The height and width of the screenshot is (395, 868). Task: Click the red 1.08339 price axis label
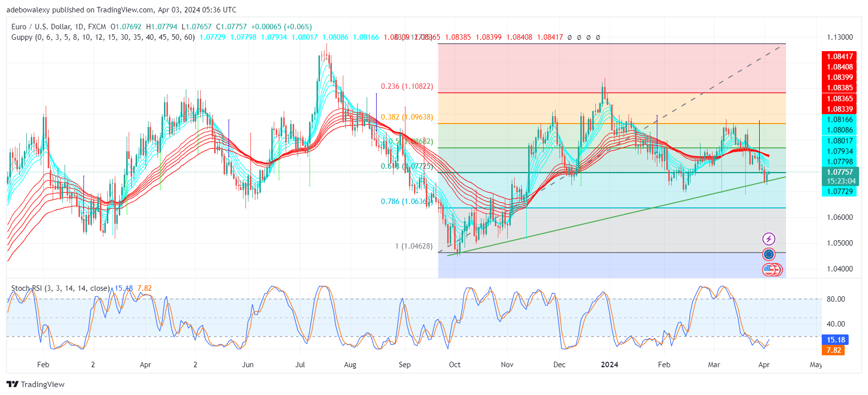point(840,109)
